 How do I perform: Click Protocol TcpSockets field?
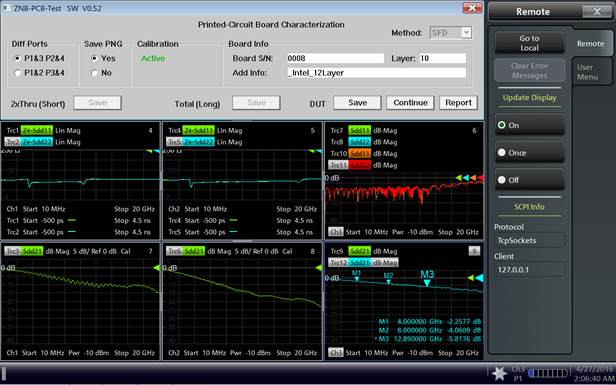[x=529, y=240]
